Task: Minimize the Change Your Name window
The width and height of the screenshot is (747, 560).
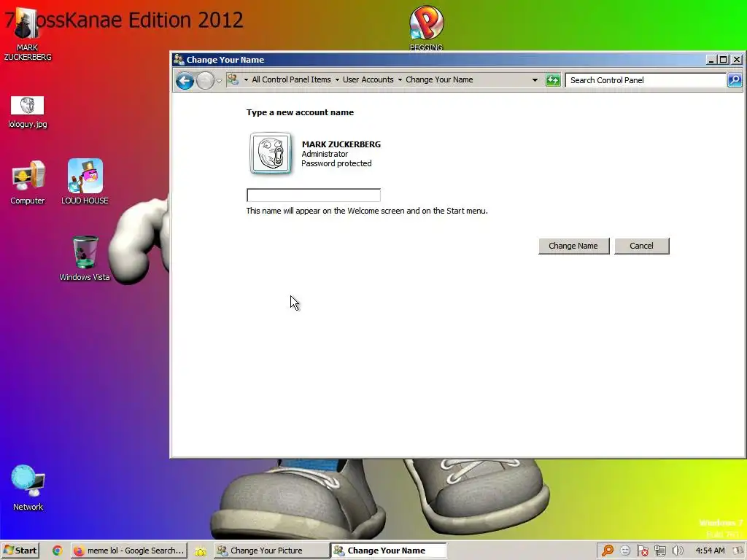Action: pos(711,60)
